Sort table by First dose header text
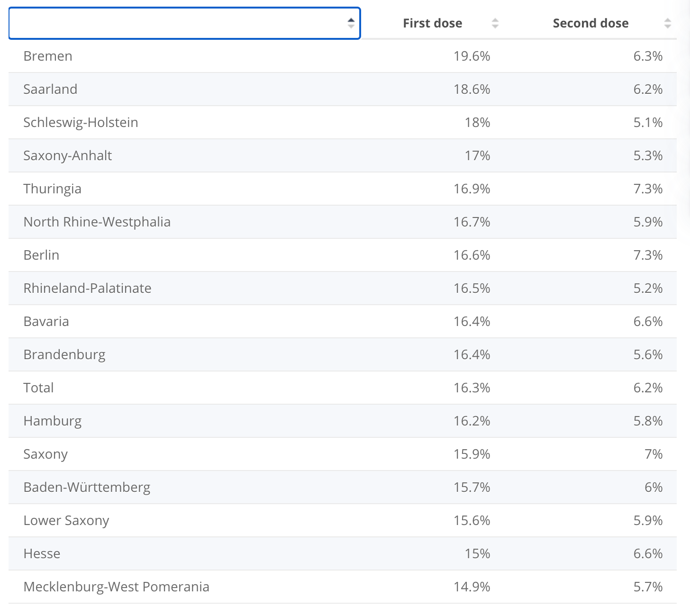 click(432, 23)
